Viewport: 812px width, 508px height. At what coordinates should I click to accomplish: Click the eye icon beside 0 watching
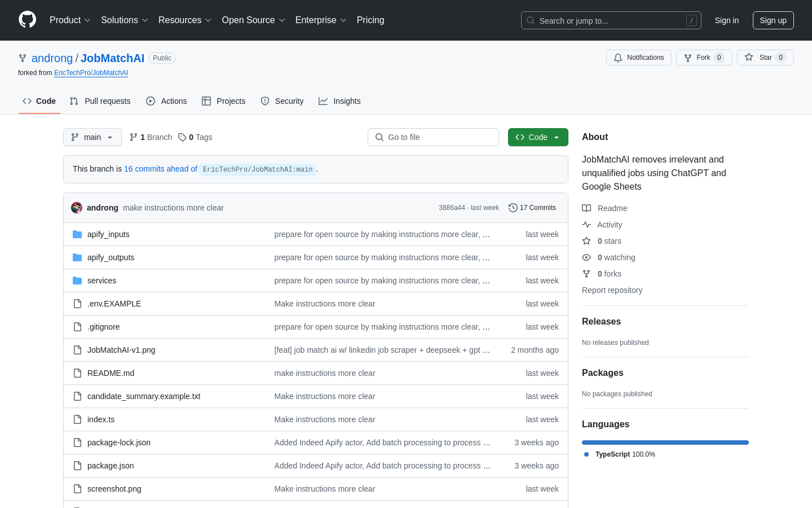pyautogui.click(x=586, y=257)
